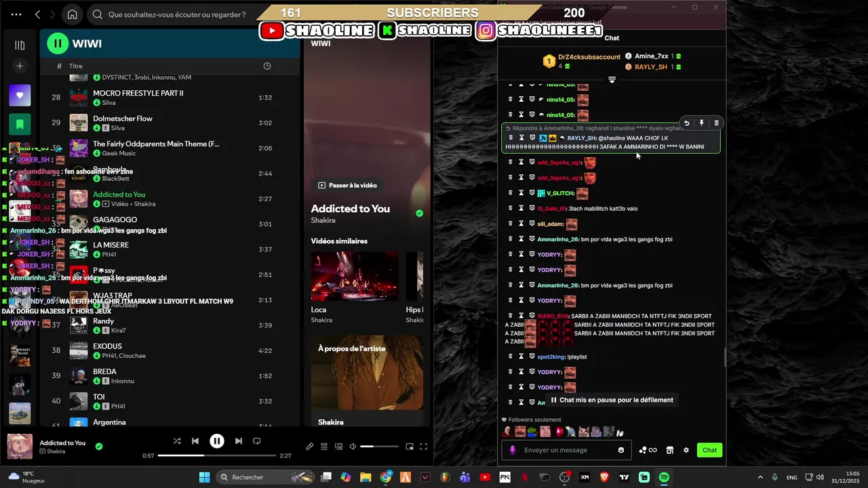Enter Spotify fullscreen mode

[x=424, y=447]
